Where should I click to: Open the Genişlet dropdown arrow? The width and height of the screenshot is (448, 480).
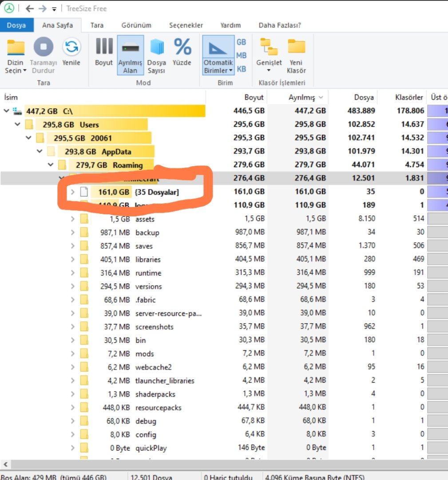(269, 70)
